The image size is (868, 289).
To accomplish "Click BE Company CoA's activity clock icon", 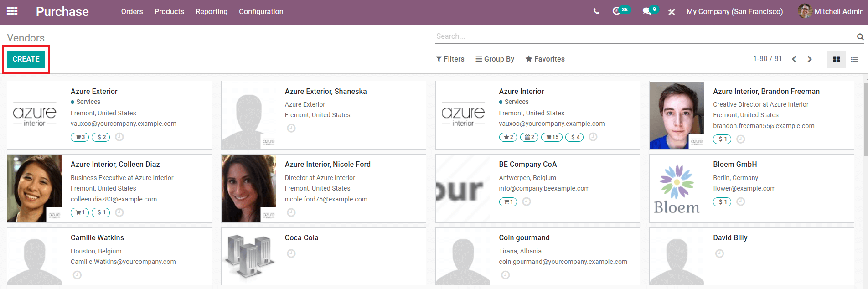I will point(527,201).
